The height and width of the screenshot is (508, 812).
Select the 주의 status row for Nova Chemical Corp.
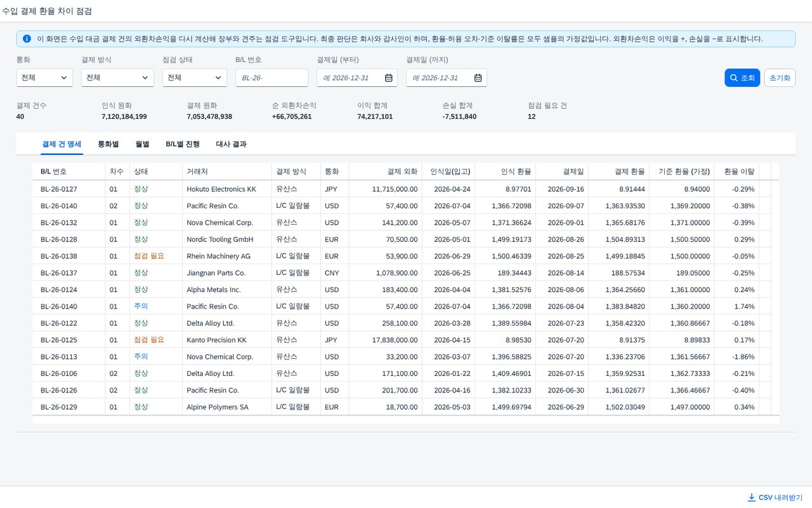406,356
